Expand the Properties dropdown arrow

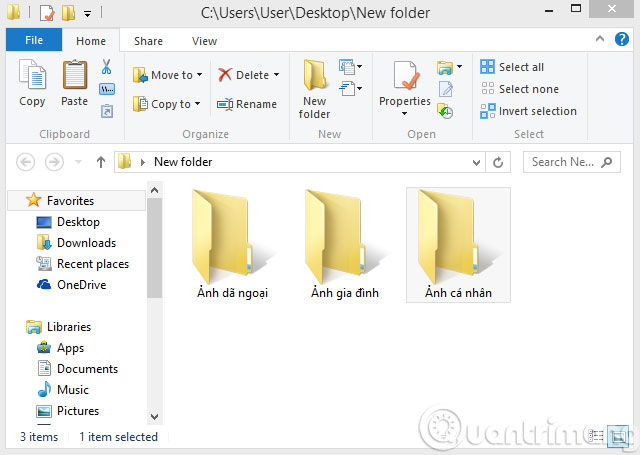click(404, 113)
